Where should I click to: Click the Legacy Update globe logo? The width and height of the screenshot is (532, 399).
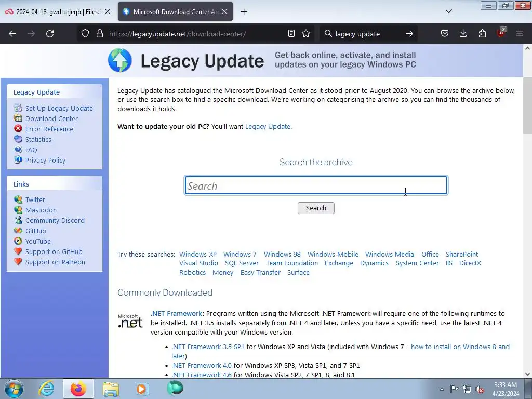pyautogui.click(x=120, y=60)
